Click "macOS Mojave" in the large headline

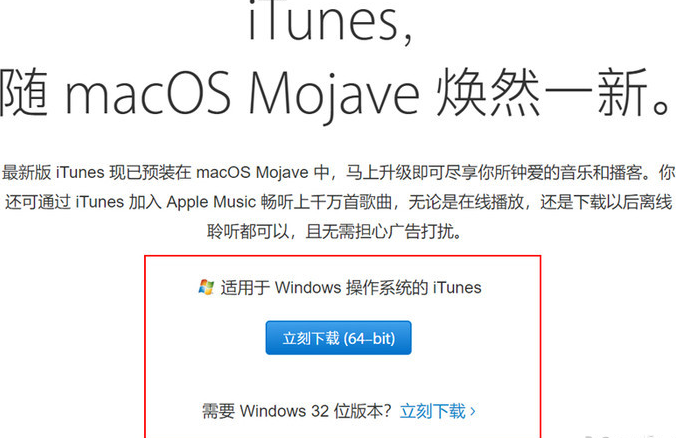242,96
